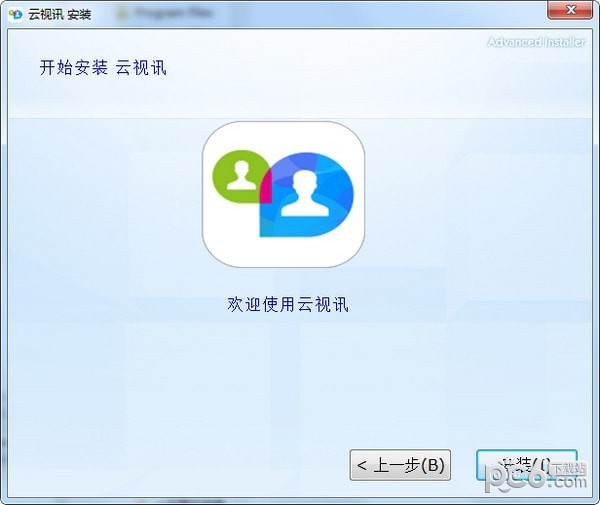This screenshot has height=505, width=600.
Task: Click the 云视讯 title bar app icon
Action: (15, 15)
